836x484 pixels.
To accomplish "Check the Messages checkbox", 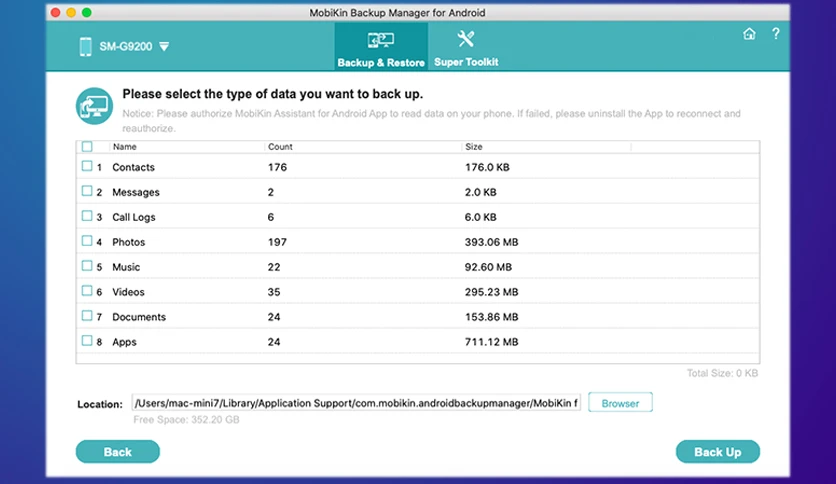I will [x=87, y=191].
